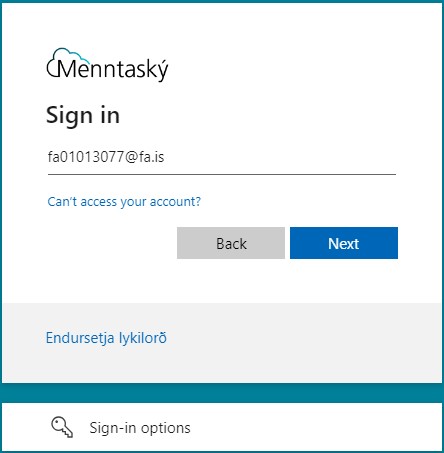
Task: Click the Sign in heading
Action: [83, 115]
